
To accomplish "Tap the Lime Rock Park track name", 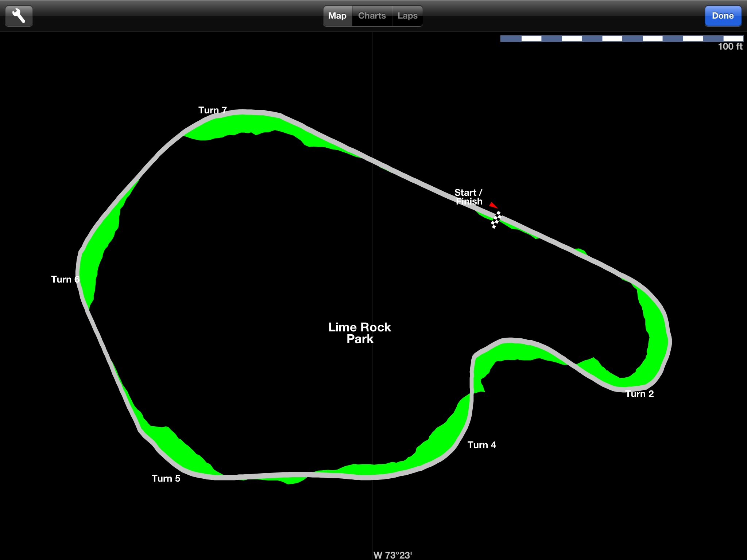I will coord(360,333).
